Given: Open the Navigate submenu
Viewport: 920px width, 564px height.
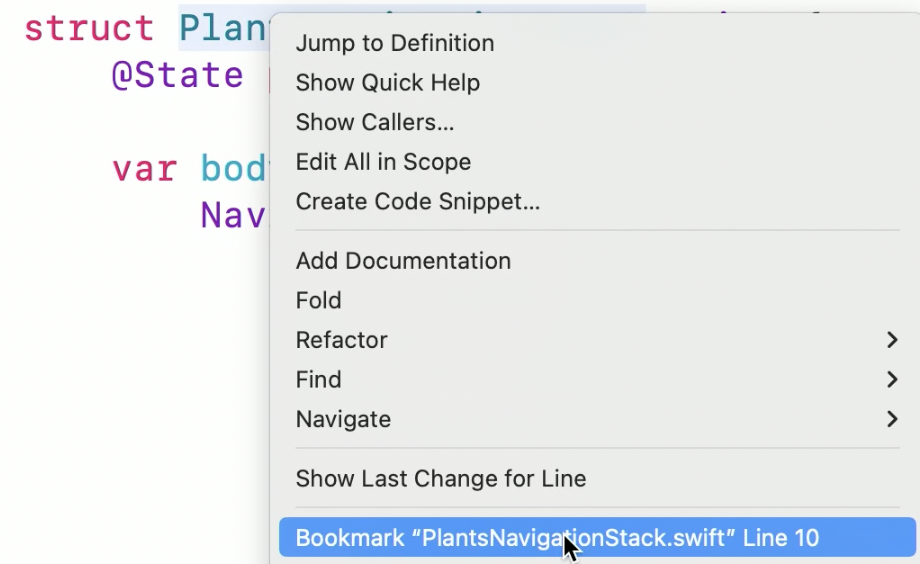Looking at the screenshot, I should [597, 419].
